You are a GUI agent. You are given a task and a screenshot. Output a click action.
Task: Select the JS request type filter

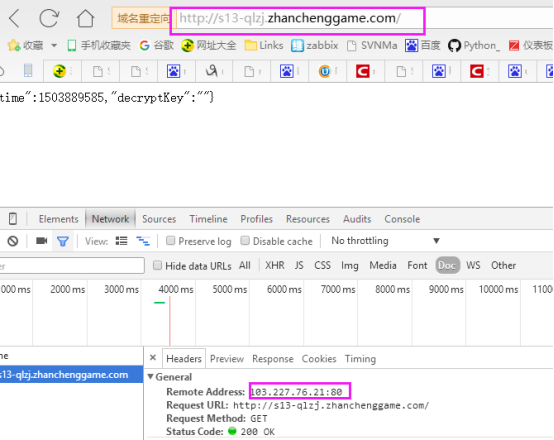(x=299, y=265)
